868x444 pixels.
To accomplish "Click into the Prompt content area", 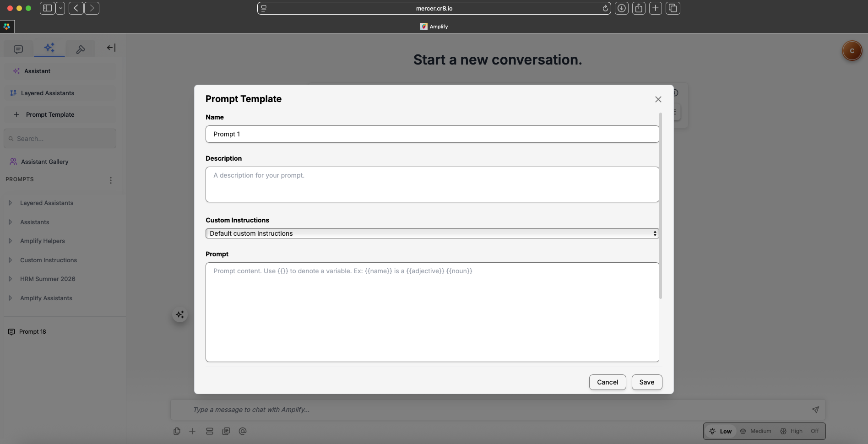I will pos(432,312).
